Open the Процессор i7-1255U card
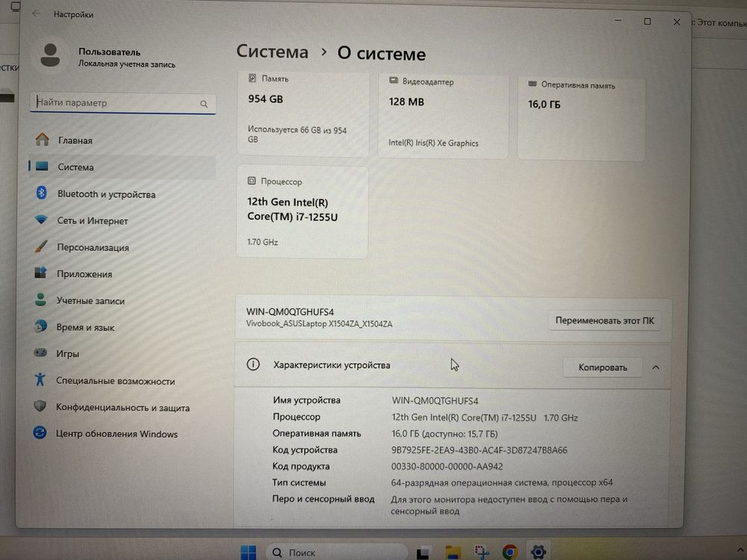 click(x=302, y=212)
